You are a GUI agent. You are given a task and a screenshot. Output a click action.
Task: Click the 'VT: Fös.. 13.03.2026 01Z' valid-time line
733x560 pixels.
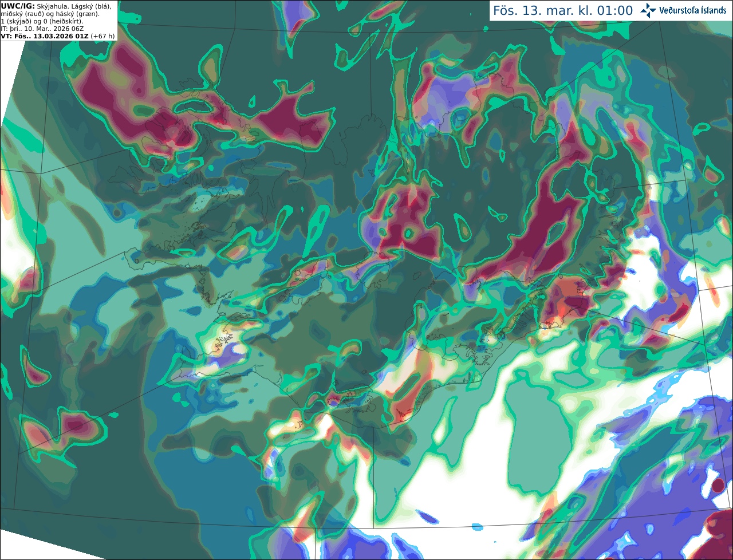click(x=44, y=36)
